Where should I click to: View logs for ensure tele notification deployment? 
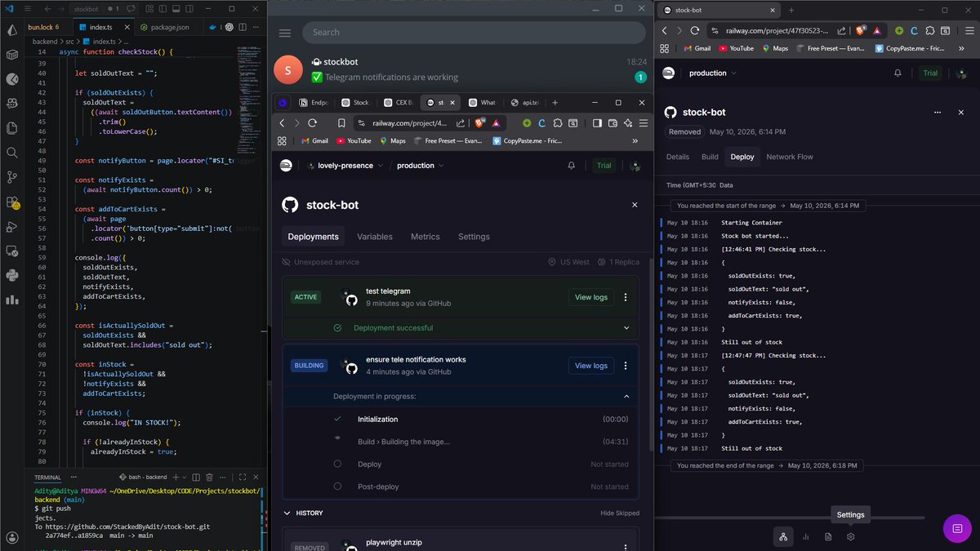(x=591, y=366)
